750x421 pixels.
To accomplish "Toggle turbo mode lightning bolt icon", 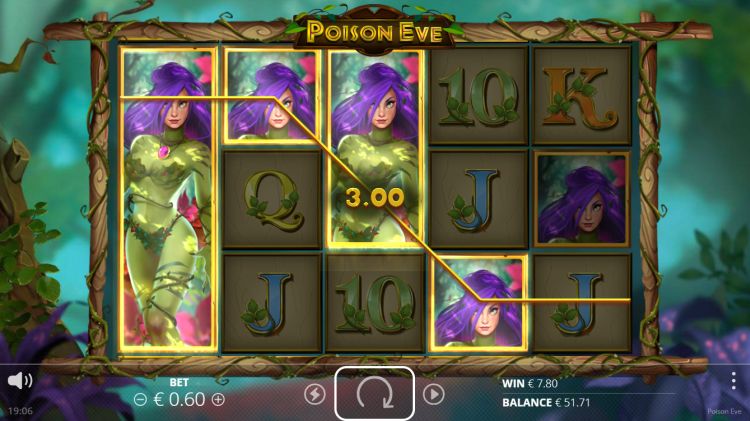I will coord(315,395).
